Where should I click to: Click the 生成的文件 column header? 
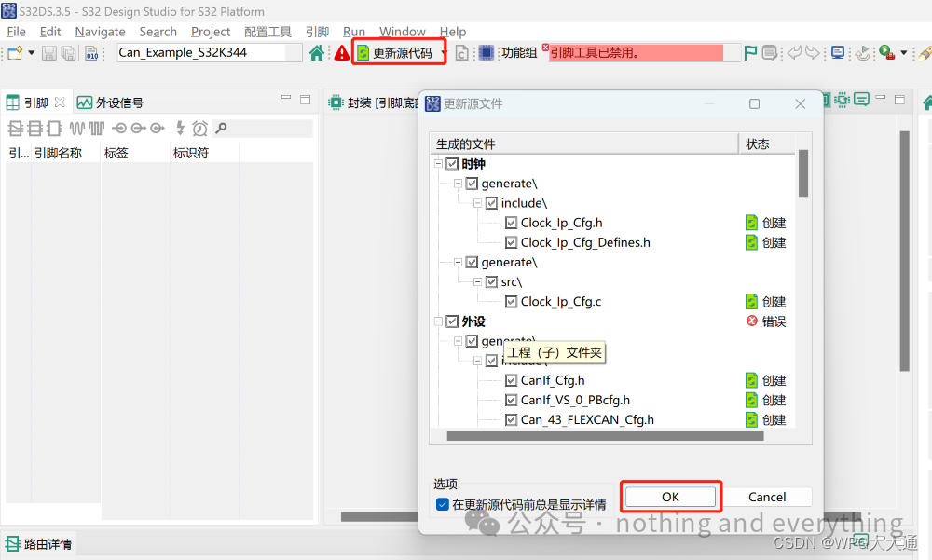click(584, 143)
